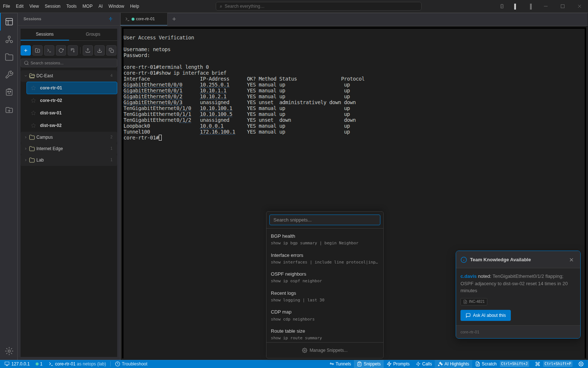Open the File menu

tap(7, 6)
